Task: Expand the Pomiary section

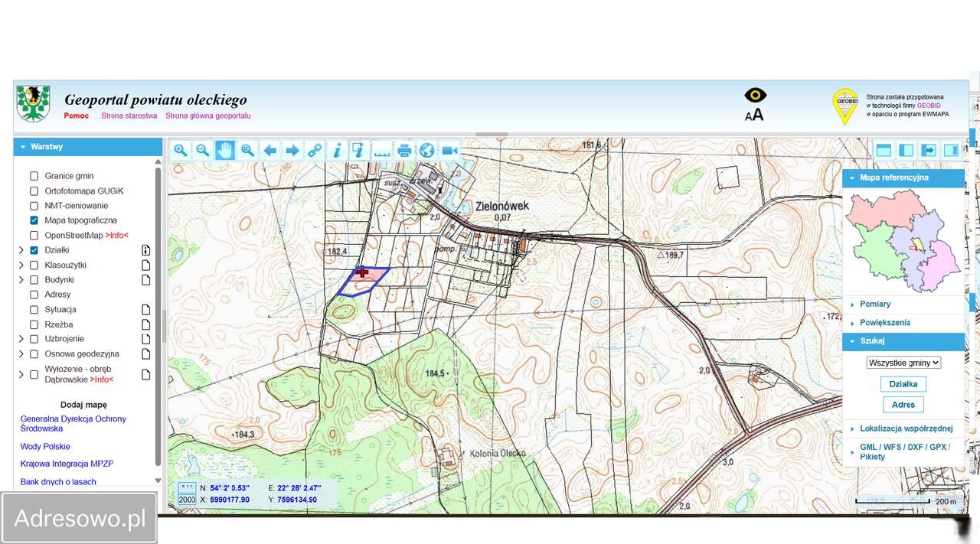Action: [903, 305]
